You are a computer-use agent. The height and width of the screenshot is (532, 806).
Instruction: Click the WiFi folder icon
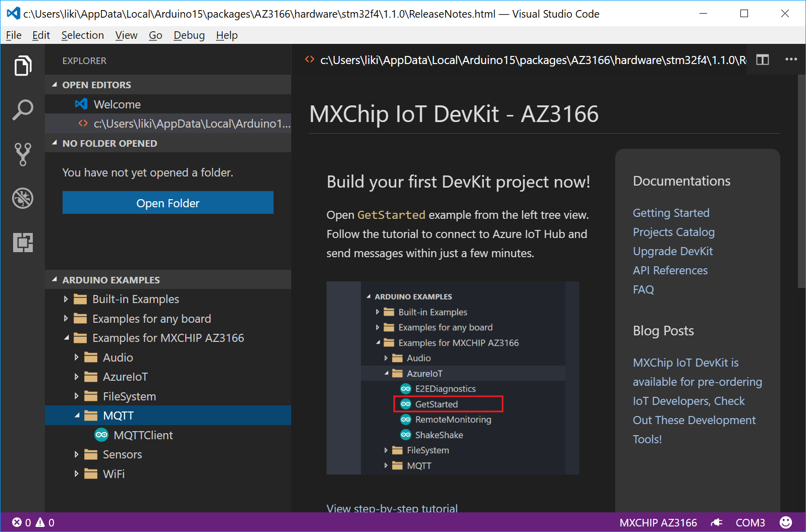click(91, 474)
